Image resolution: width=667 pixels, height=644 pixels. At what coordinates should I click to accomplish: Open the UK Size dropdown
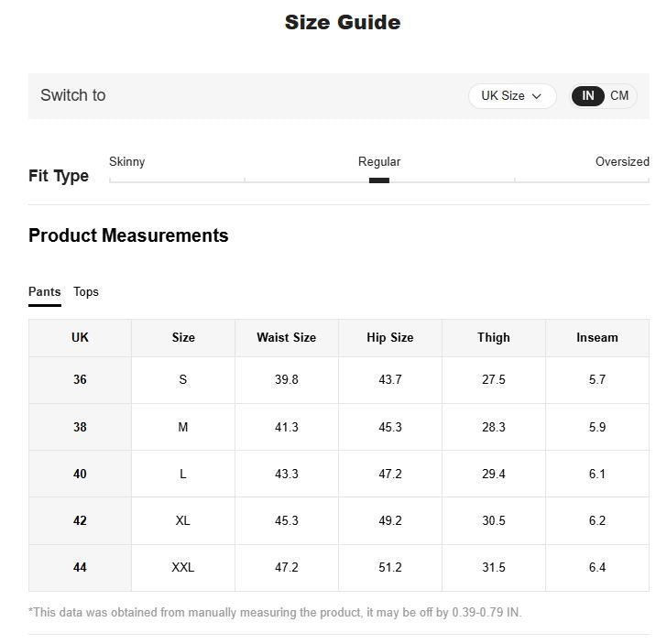[x=512, y=95]
